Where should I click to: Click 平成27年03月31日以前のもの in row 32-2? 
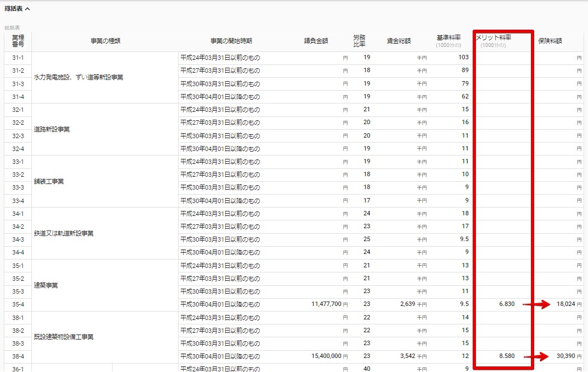pyautogui.click(x=220, y=123)
